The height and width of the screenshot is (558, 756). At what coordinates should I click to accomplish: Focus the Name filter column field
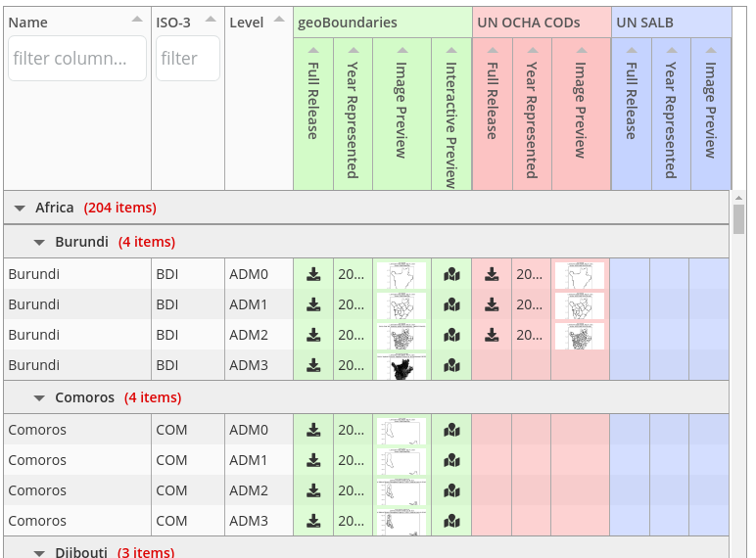[77, 59]
